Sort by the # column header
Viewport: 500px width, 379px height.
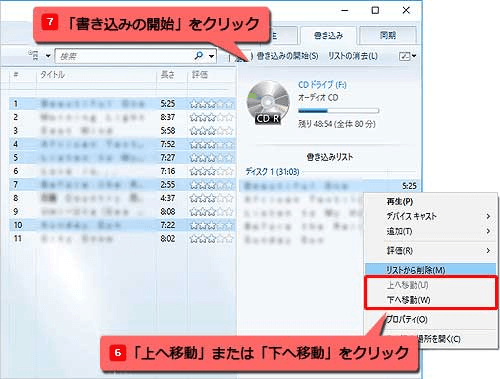pyautogui.click(x=16, y=75)
